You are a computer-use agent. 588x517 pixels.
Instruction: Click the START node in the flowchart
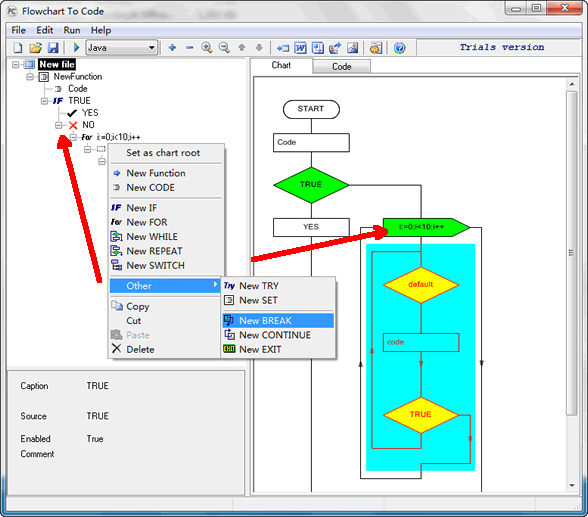(x=311, y=109)
